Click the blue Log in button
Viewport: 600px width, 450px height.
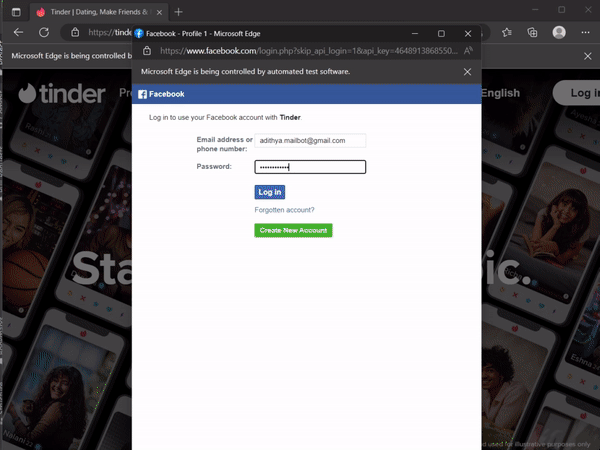pos(270,192)
